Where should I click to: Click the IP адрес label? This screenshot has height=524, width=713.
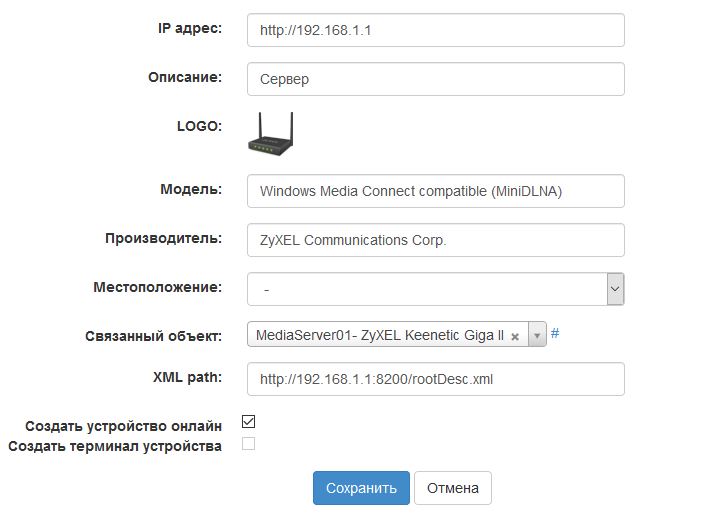pos(189,28)
